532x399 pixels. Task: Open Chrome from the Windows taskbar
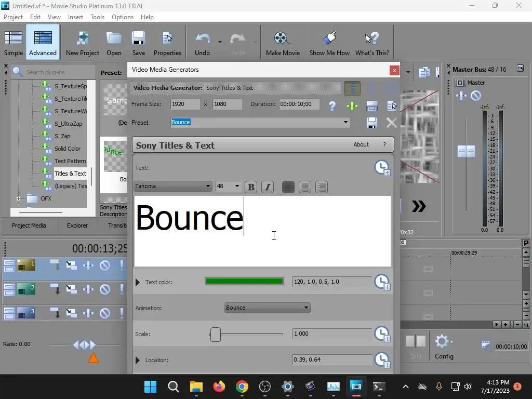pyautogui.click(x=242, y=387)
